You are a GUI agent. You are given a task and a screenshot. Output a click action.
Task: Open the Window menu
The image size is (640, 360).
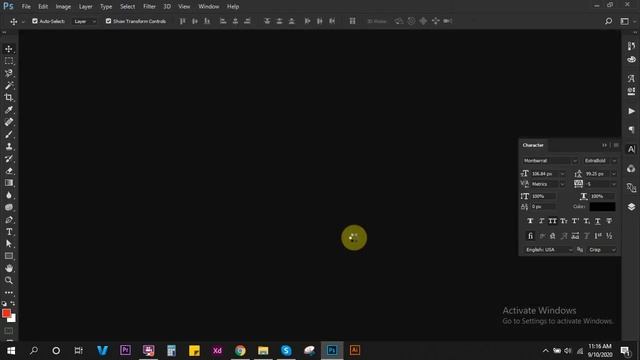coord(209,7)
